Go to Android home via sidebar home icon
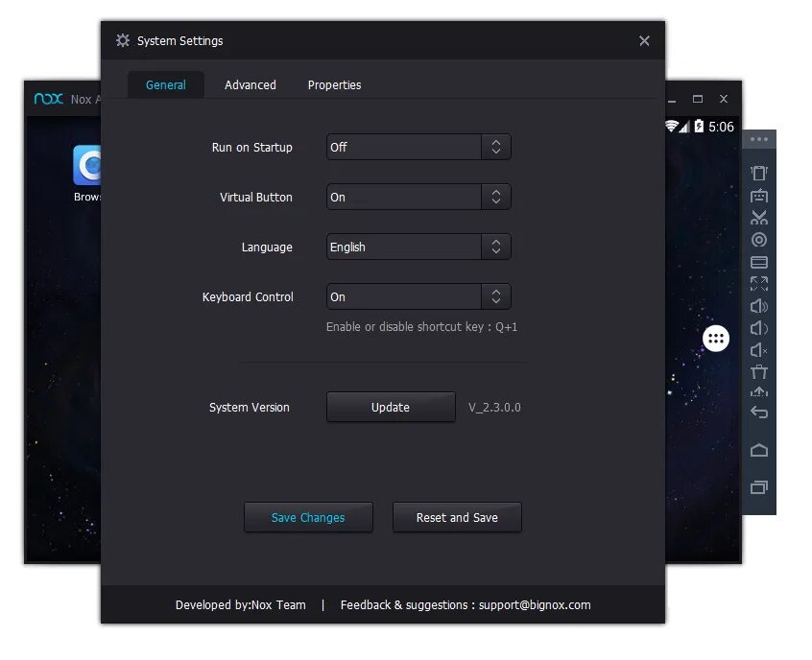 [x=758, y=450]
